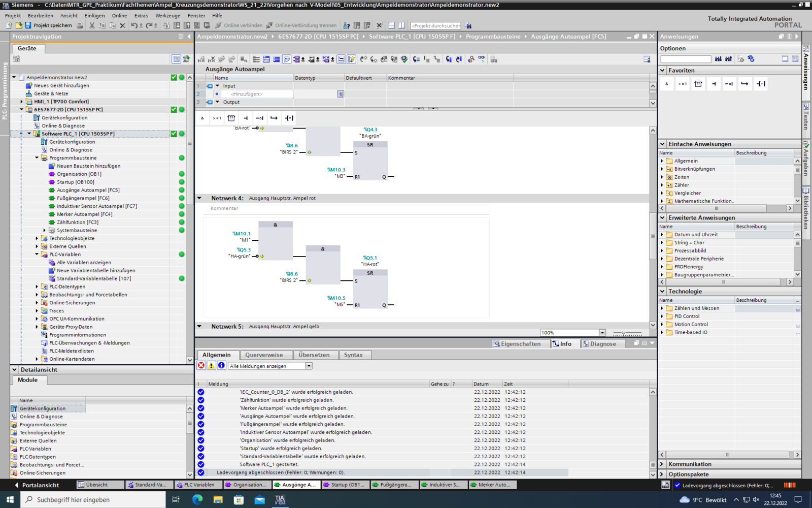The height and width of the screenshot is (508, 812).
Task: Click the Portalansicht button
Action: (x=37, y=485)
